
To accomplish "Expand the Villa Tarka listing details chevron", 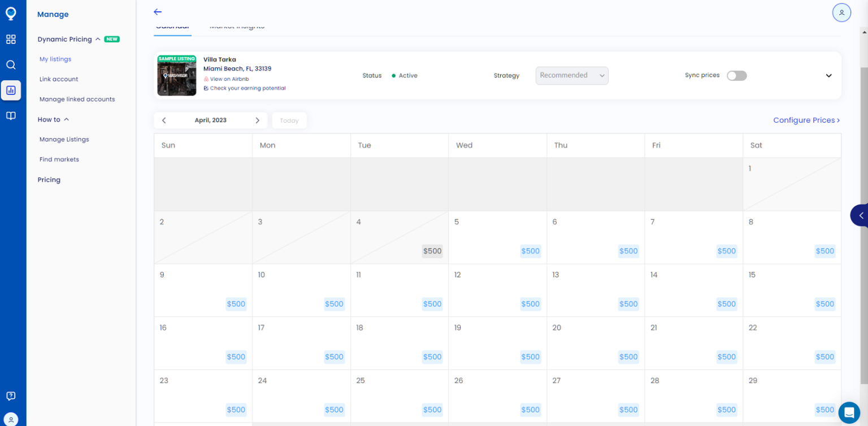I will [828, 76].
